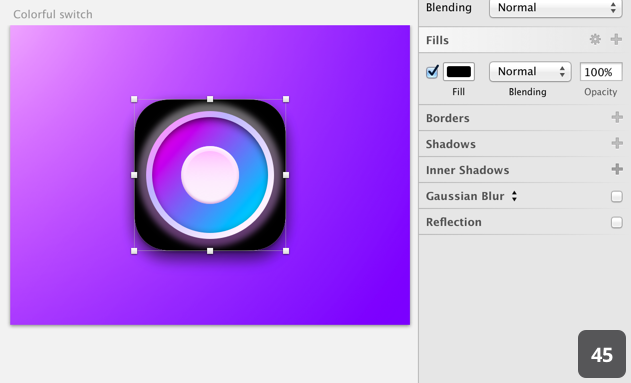
Task: Click the bottom-right selection handle of the icon
Action: pyautogui.click(x=286, y=251)
